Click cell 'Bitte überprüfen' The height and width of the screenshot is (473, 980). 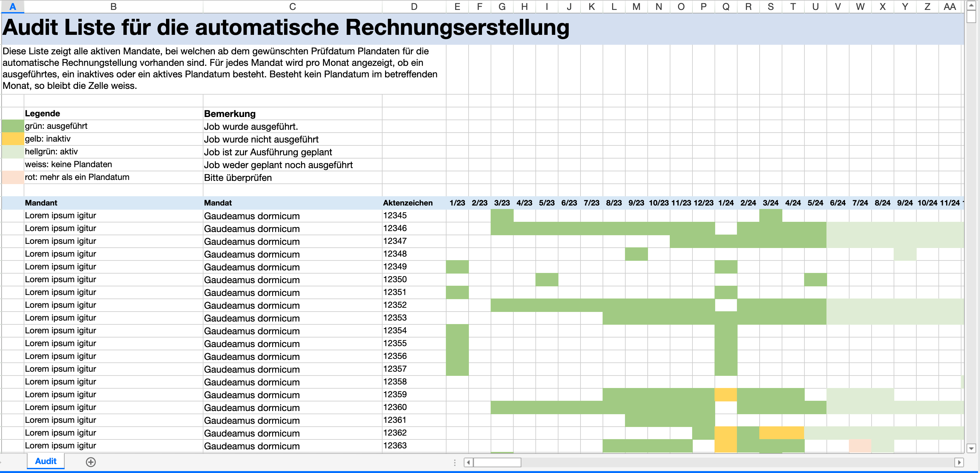(292, 178)
